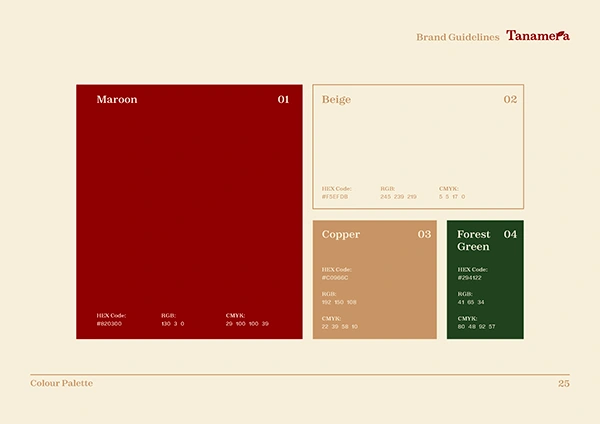This screenshot has height=424, width=600.
Task: Click the Maroon HEX Code value
Action: [x=109, y=324]
